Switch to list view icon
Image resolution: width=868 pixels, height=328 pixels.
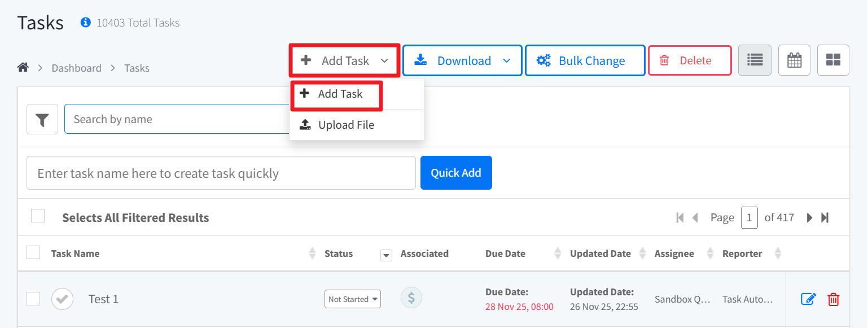[x=755, y=60]
